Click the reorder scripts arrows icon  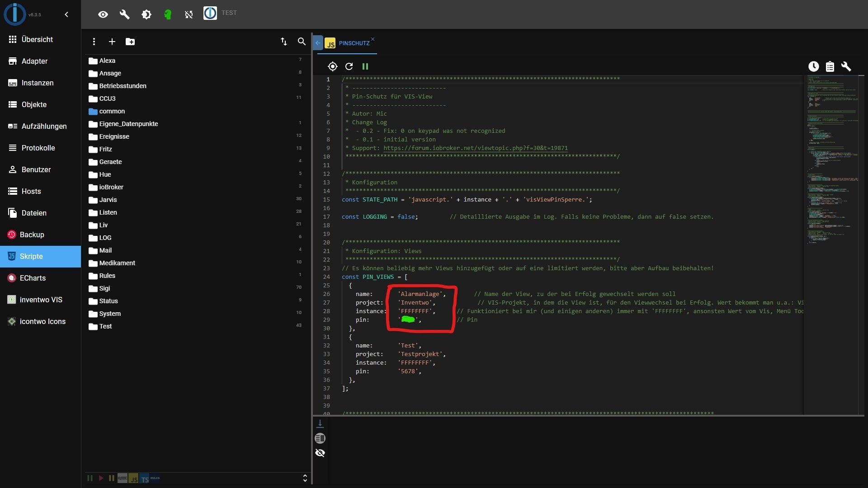284,42
